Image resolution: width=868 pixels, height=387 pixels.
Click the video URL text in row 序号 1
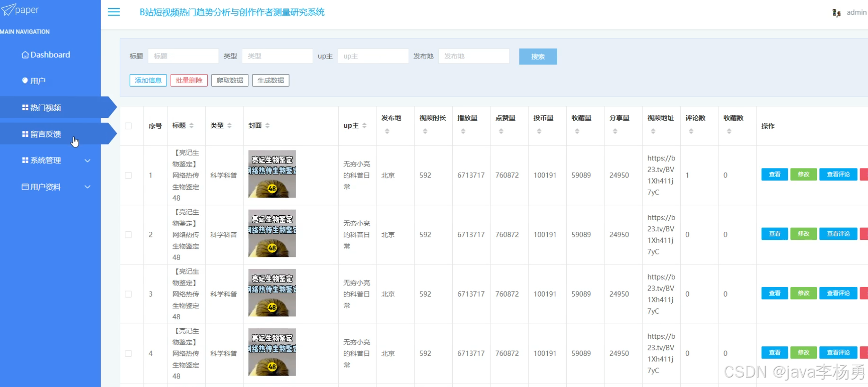point(661,175)
